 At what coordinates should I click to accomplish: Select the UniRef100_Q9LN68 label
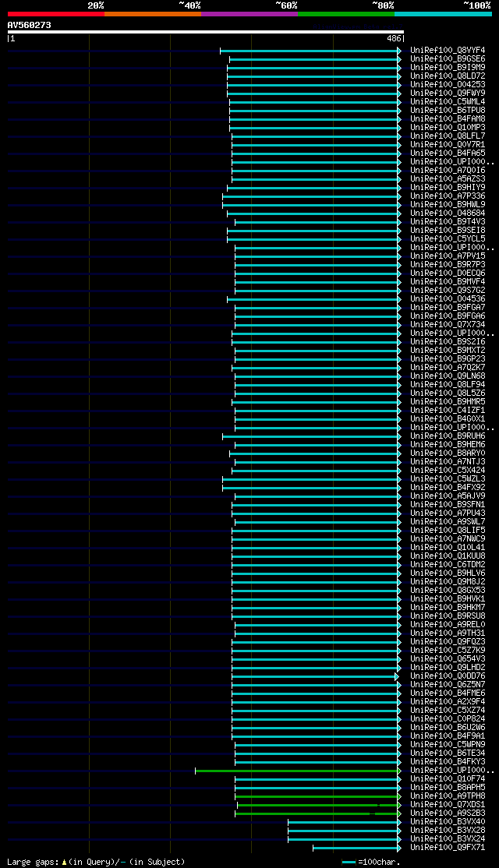[x=448, y=376]
